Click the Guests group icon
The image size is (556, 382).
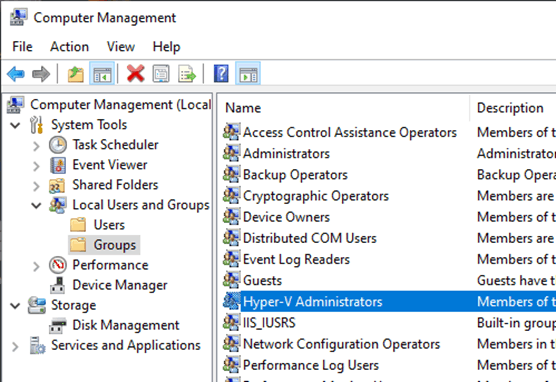[x=232, y=280]
